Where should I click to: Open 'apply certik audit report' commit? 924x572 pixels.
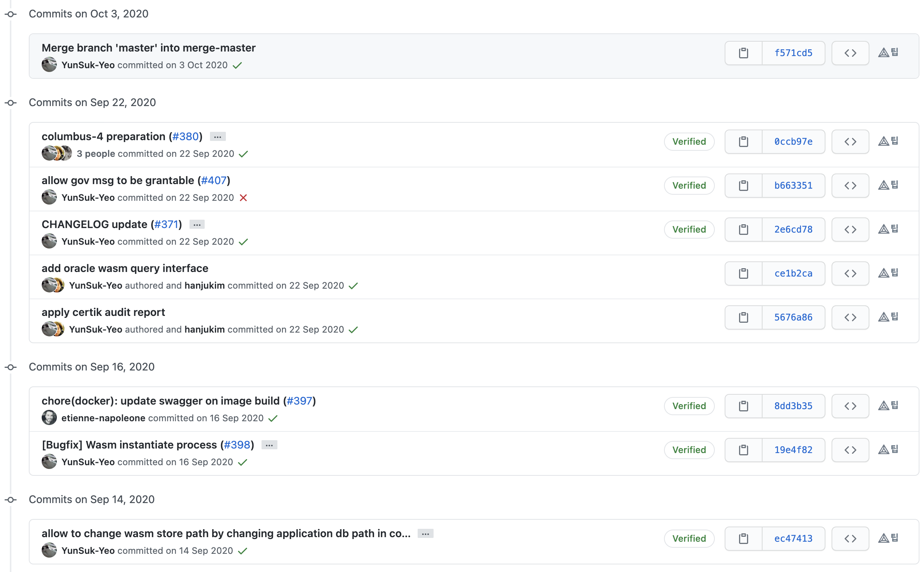pos(103,312)
